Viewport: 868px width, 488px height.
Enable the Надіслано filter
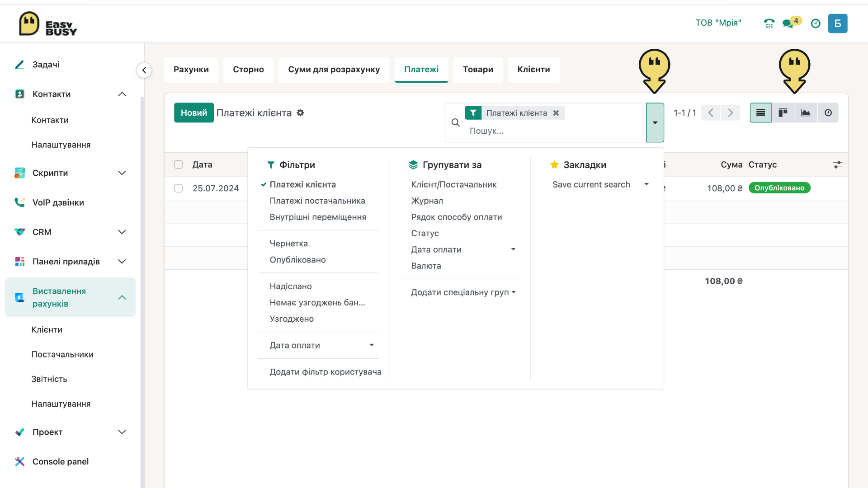pyautogui.click(x=291, y=286)
